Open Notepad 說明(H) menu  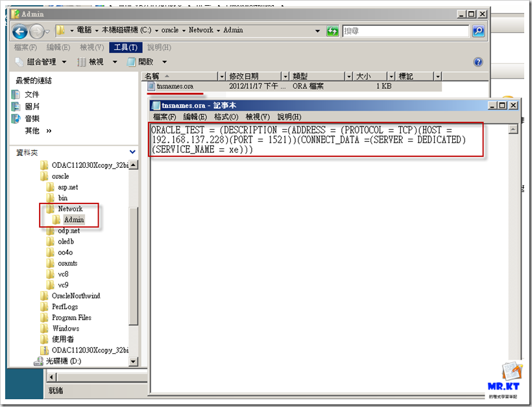(x=289, y=117)
